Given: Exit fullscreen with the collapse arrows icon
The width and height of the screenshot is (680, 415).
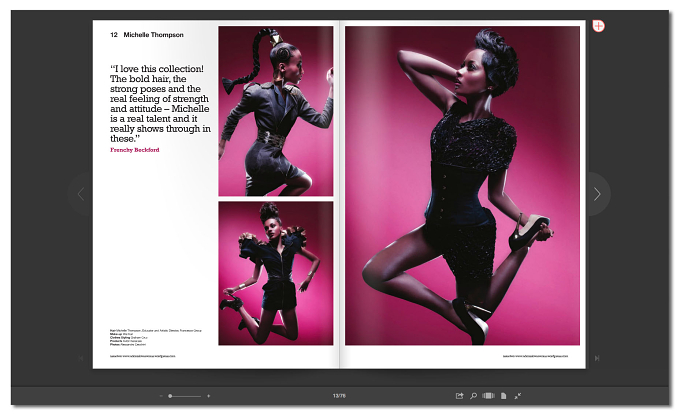Looking at the screenshot, I should 518,395.
